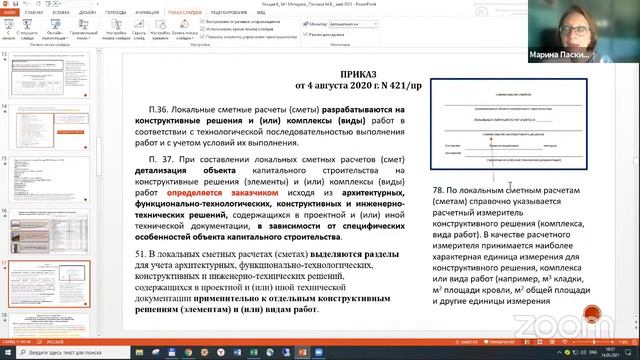The image size is (640, 360).
Task: Undo the last action in quick access toolbar
Action: click(26, 4)
